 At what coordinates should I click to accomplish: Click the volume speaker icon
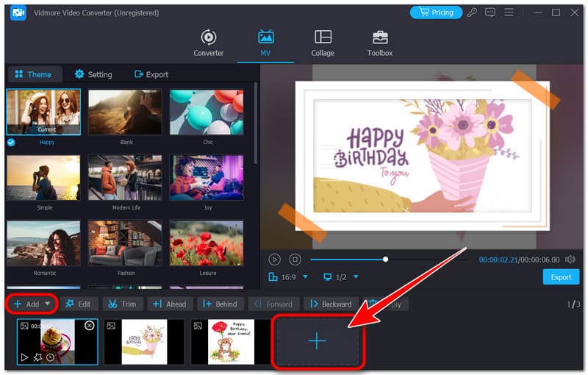click(570, 260)
